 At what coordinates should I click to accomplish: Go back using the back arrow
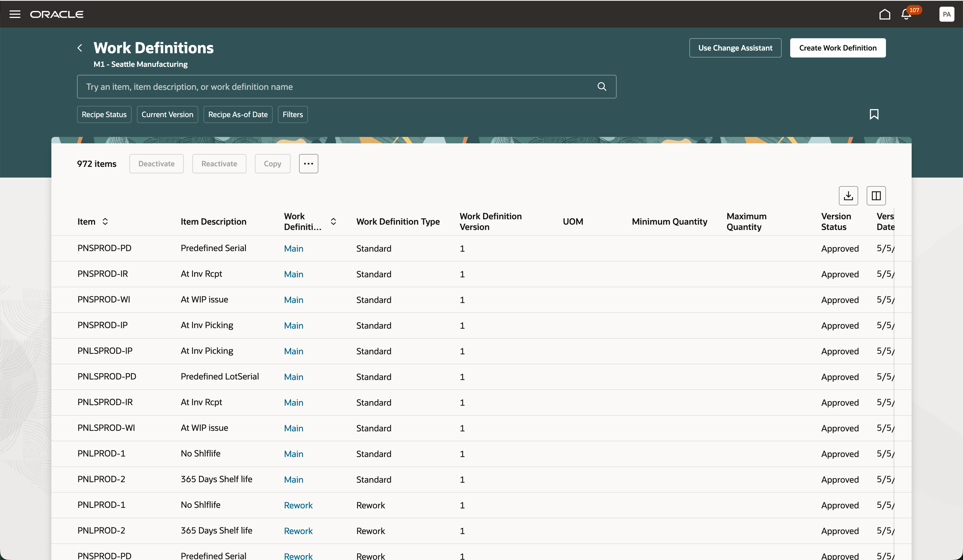tap(79, 47)
